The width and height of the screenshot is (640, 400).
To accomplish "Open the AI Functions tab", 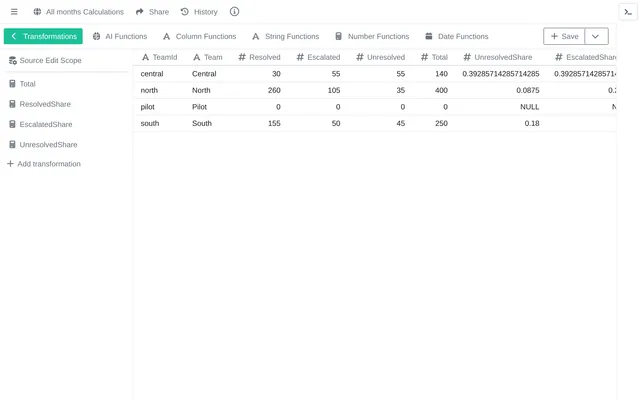I will click(120, 36).
